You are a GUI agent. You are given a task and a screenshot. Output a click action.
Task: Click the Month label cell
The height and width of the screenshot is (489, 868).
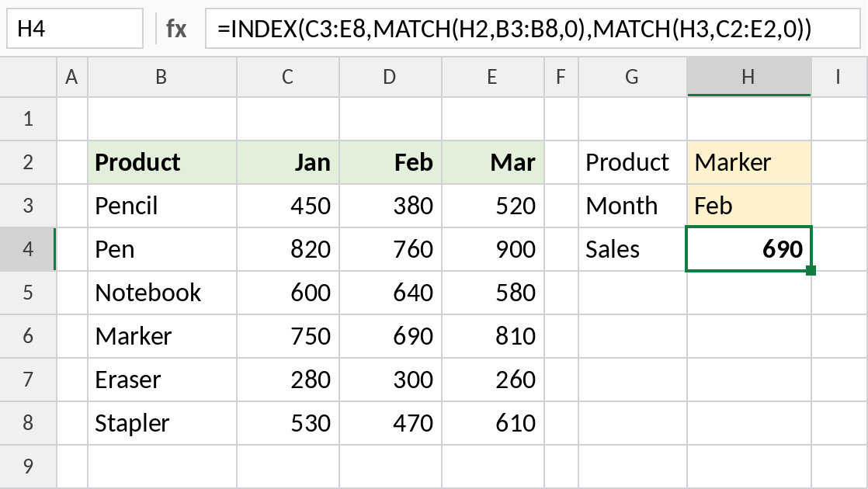coord(633,206)
